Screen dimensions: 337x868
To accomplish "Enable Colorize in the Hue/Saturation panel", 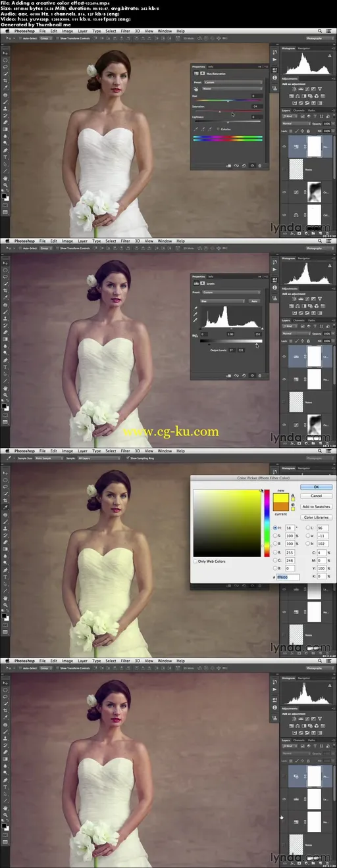I will [218, 129].
